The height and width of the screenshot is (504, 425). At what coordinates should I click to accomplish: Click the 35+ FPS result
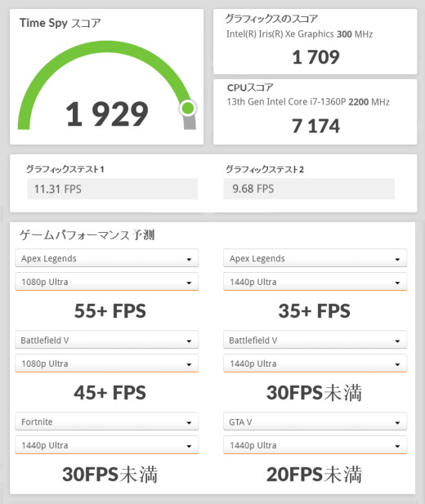point(315,311)
